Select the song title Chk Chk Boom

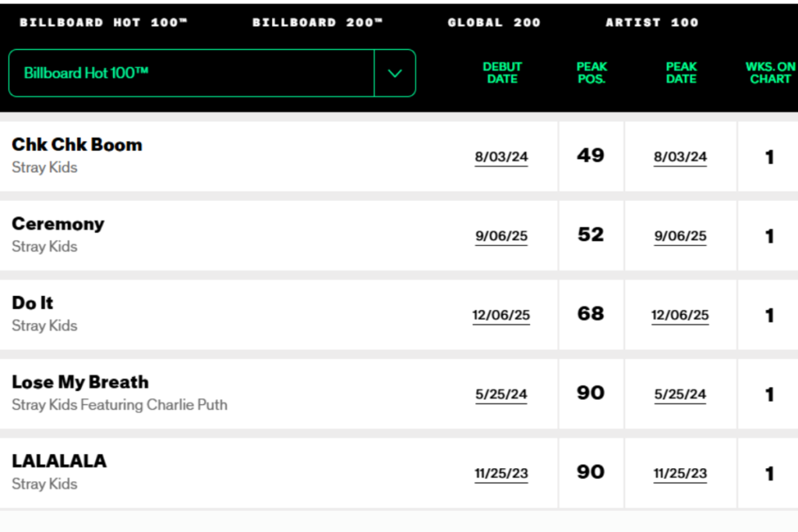click(x=76, y=145)
